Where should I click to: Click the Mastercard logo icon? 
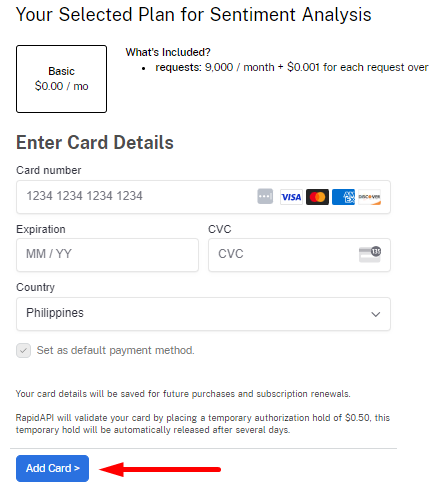[317, 197]
